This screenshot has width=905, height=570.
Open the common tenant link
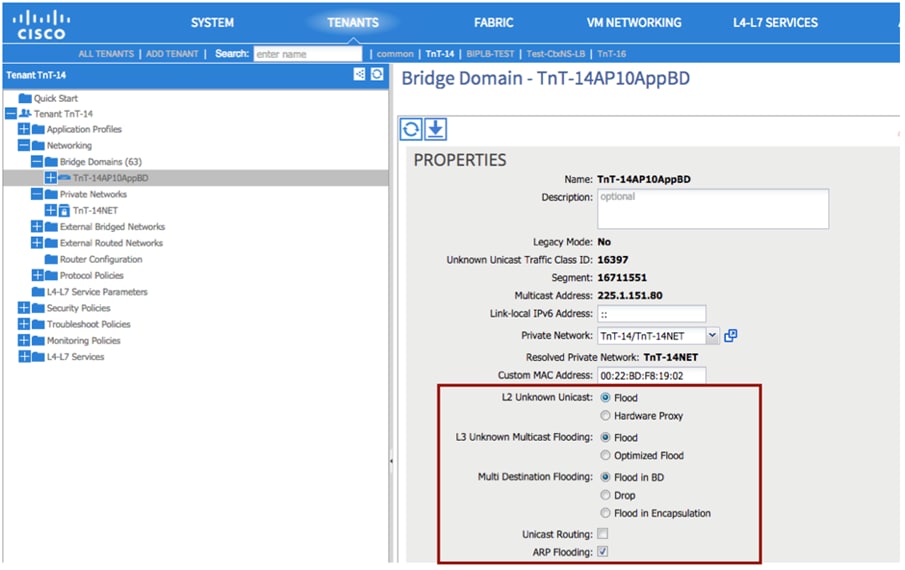coord(395,54)
